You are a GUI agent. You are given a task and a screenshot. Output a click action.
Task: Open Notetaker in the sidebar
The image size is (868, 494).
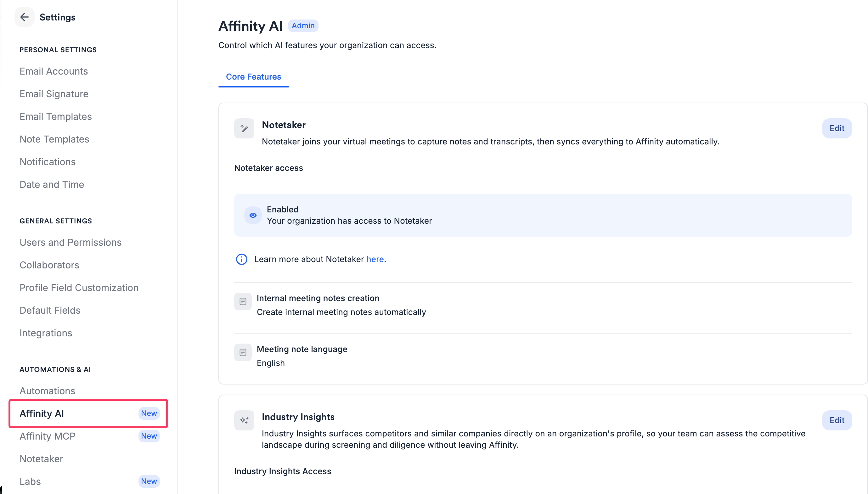[41, 459]
